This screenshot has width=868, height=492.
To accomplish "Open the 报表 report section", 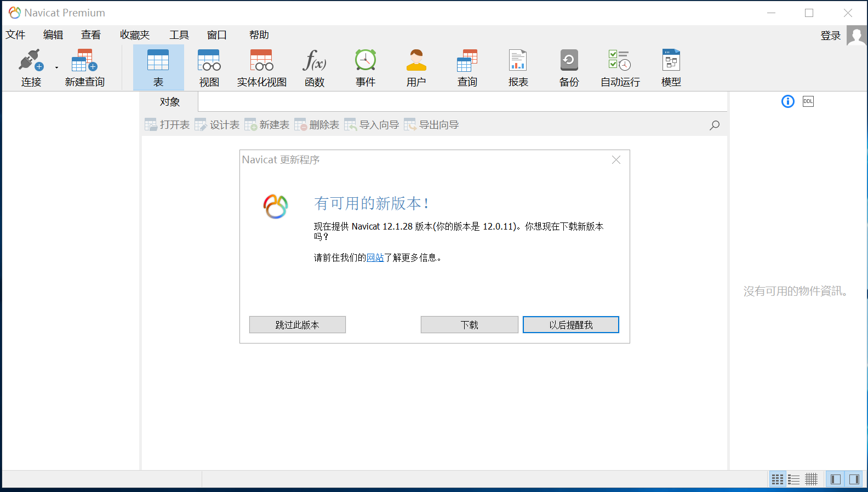I will [518, 68].
